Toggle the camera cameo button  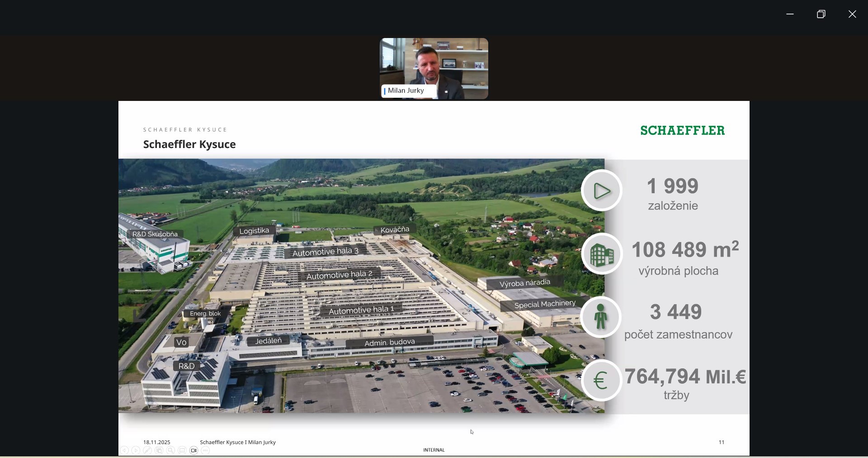click(x=194, y=451)
